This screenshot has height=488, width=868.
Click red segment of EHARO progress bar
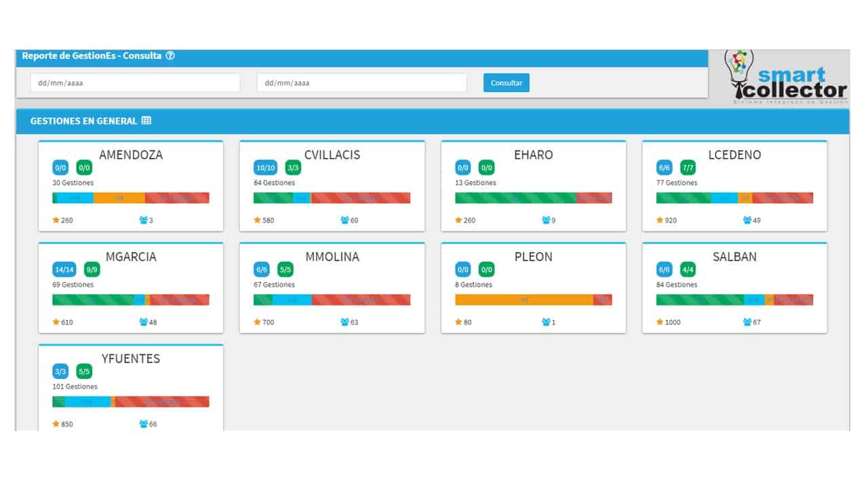(594, 198)
